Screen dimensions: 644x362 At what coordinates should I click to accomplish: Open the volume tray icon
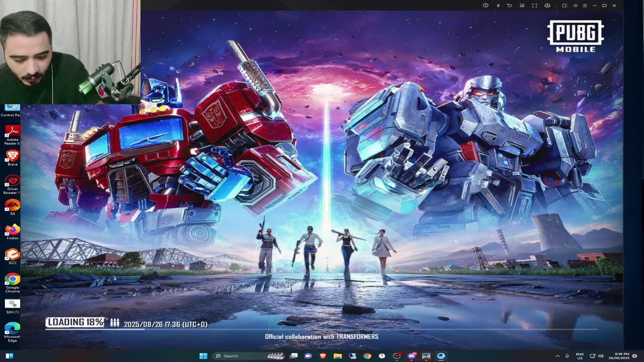[600, 356]
